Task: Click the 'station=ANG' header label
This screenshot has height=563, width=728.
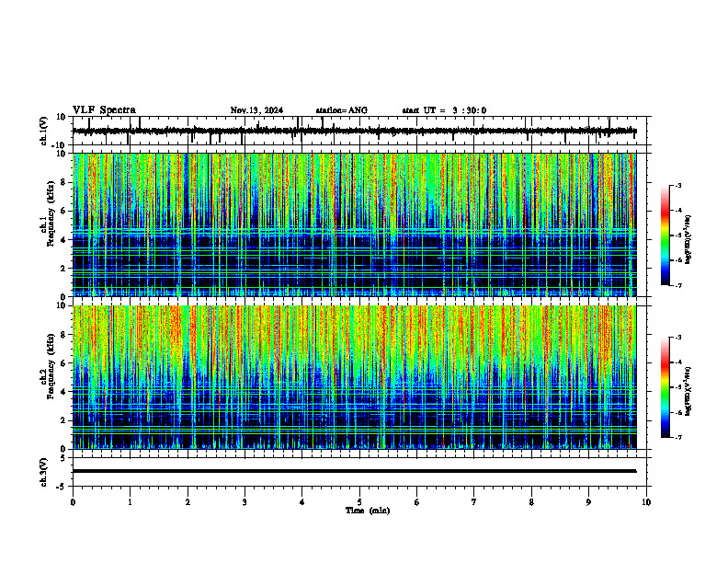Action: 342,110
